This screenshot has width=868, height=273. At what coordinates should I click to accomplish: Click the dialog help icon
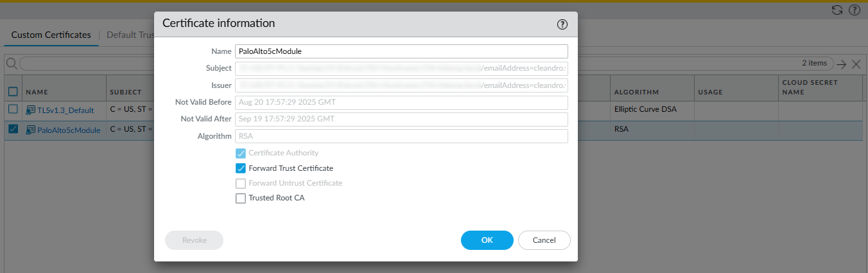(x=562, y=24)
